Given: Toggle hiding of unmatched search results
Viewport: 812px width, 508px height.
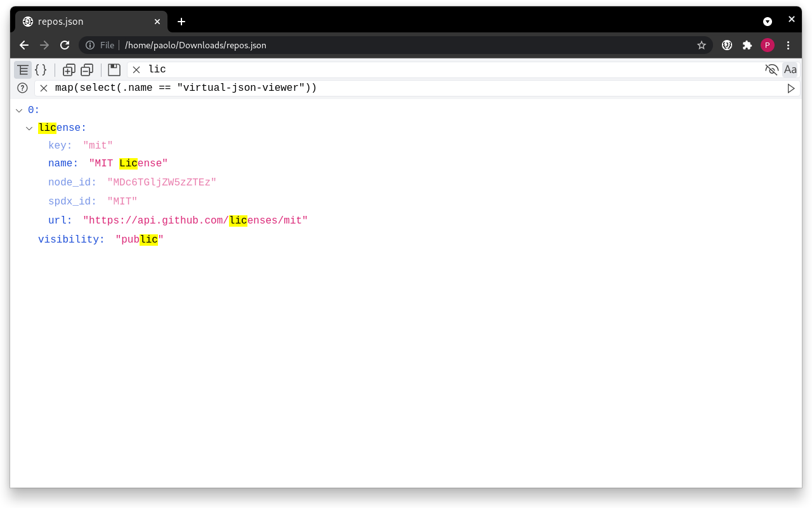Looking at the screenshot, I should (x=772, y=70).
